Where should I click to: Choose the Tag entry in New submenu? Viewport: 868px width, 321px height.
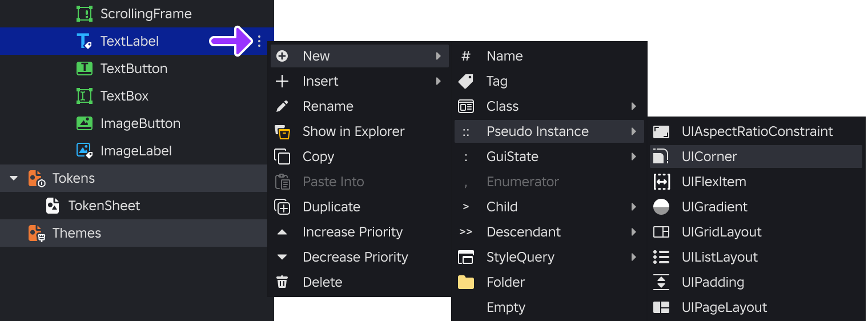click(549, 81)
